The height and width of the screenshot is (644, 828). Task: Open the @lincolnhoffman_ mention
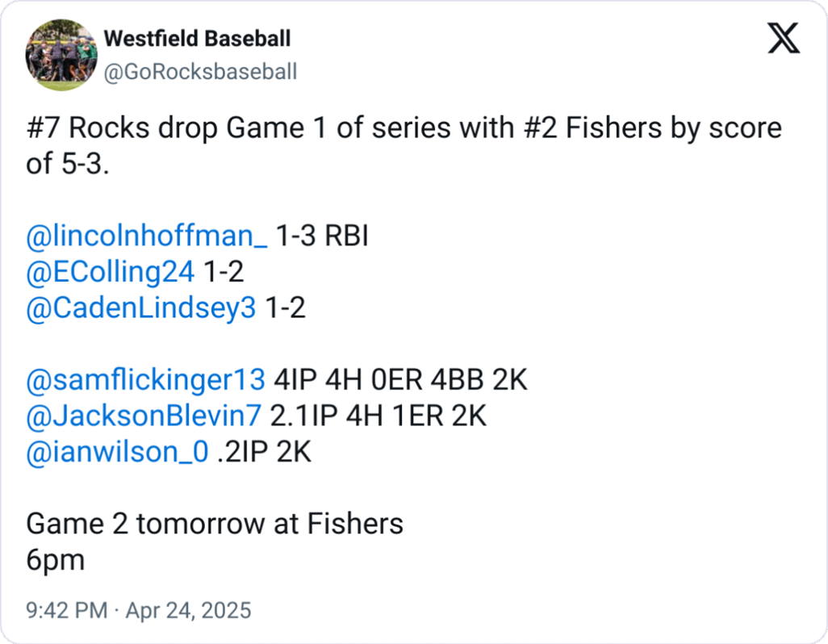click(147, 236)
